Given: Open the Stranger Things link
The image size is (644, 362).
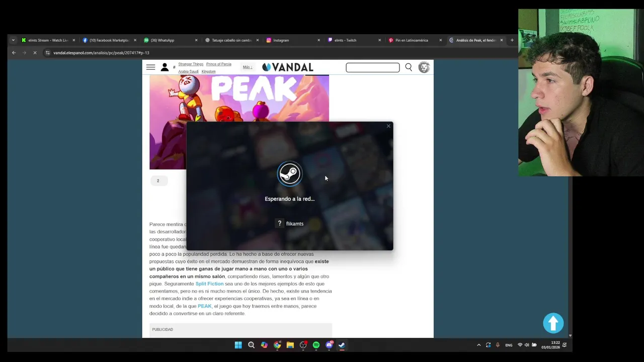Looking at the screenshot, I should pos(191,64).
